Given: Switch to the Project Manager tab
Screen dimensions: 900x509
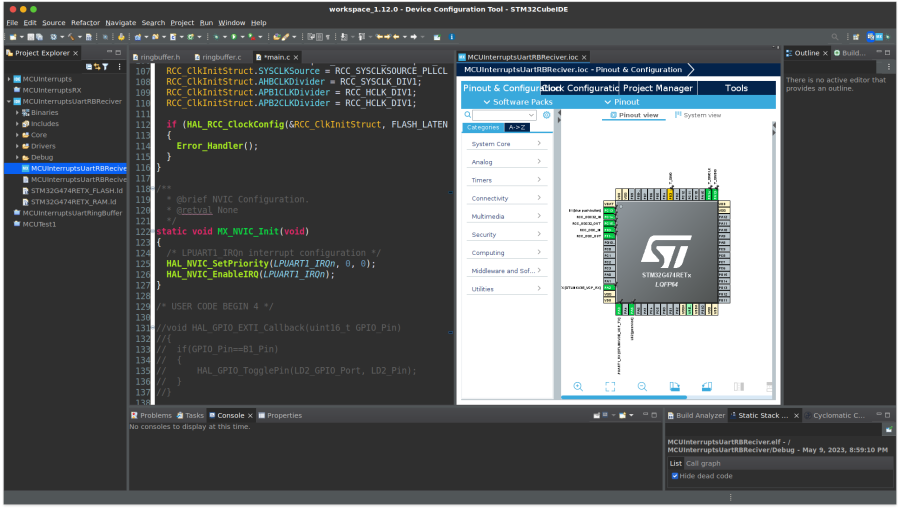Looking at the screenshot, I should click(658, 88).
